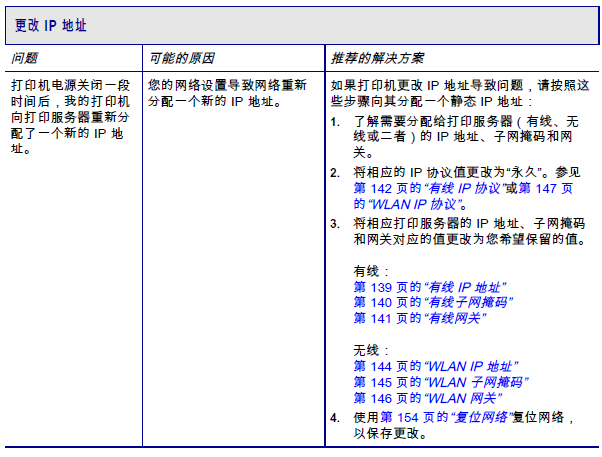Screen dimensions: 602x457
Task: Click the 有线： heading text
Action: pyautogui.click(x=371, y=272)
